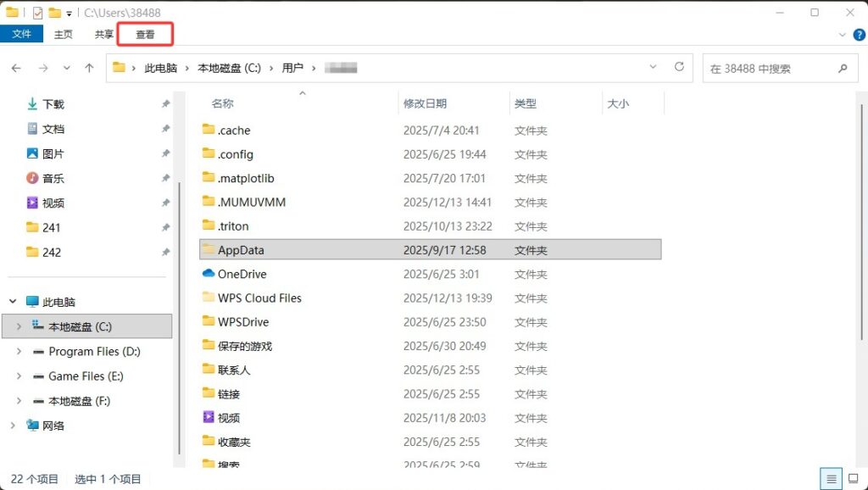Click the refresh button in address bar
Viewport: 868px width, 490px height.
coord(679,67)
